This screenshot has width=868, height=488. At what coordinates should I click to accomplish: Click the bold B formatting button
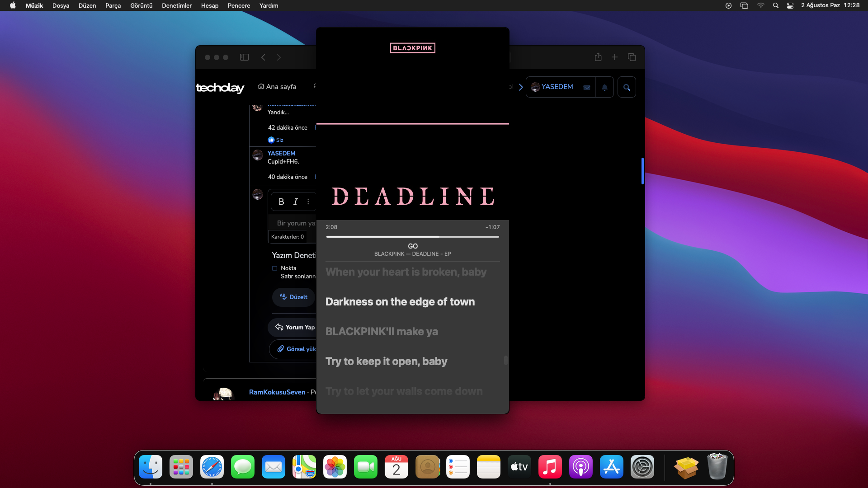pyautogui.click(x=281, y=202)
